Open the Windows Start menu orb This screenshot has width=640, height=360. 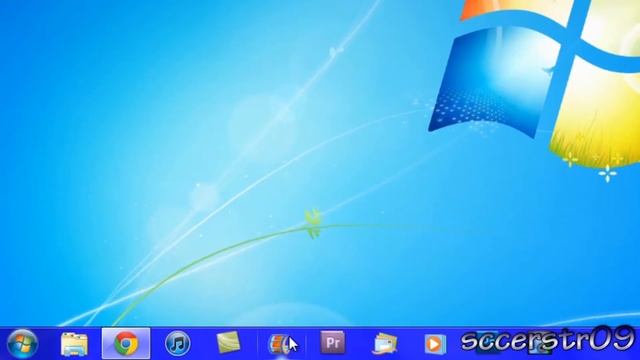pos(22,344)
